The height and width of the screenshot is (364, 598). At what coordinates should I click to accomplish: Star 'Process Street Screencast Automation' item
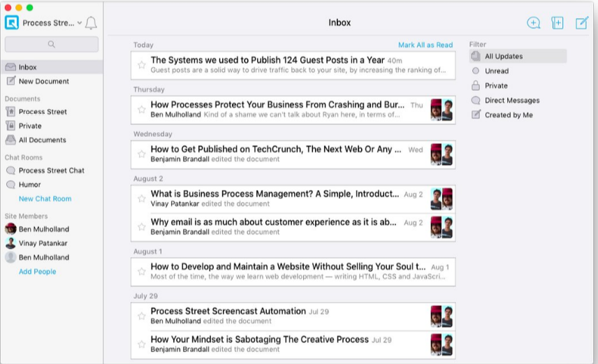pos(142,316)
